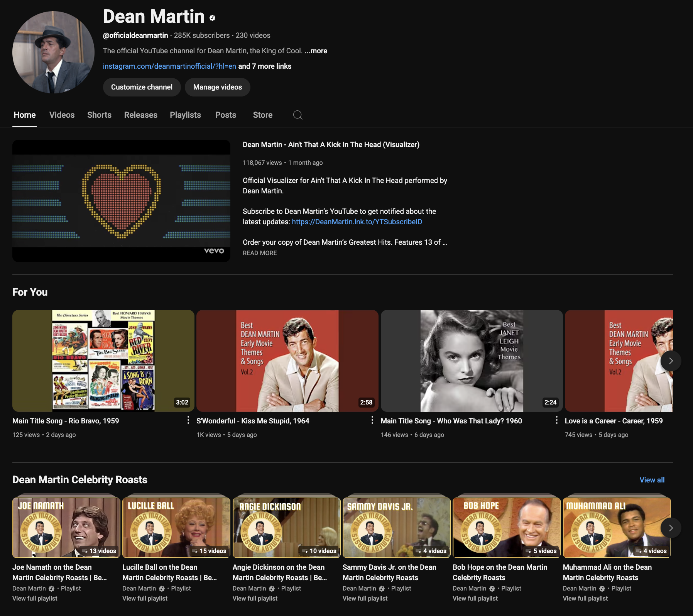Image resolution: width=693 pixels, height=616 pixels.
Task: Open the Releases tab
Action: (141, 115)
